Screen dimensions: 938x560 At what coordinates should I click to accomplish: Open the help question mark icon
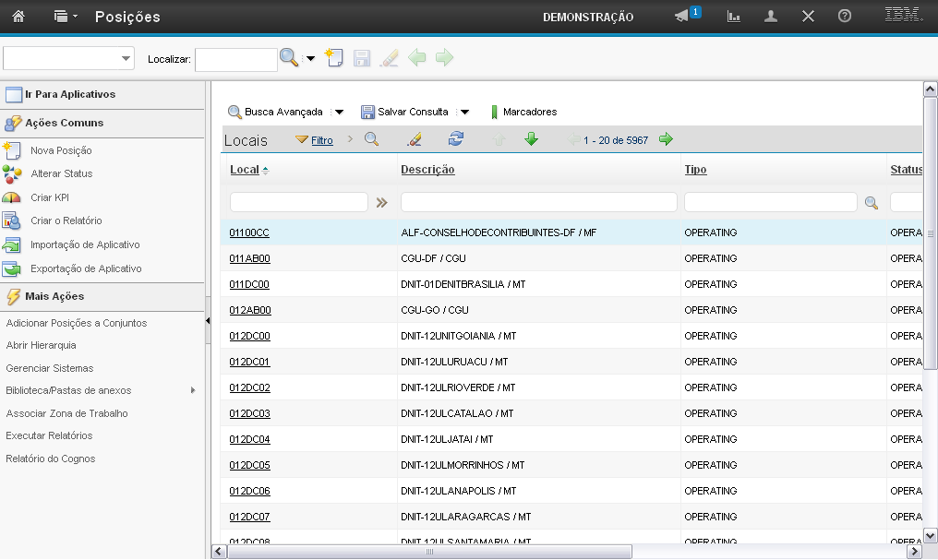pos(844,17)
